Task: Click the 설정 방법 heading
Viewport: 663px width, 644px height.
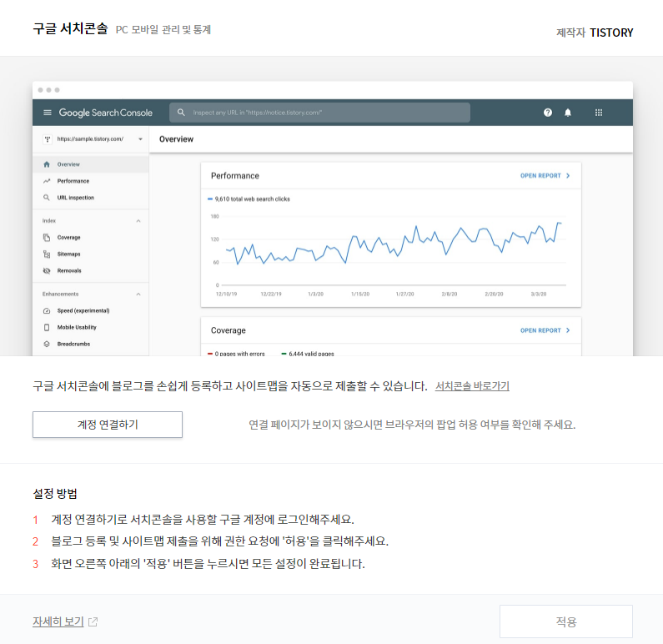Action: 55,494
